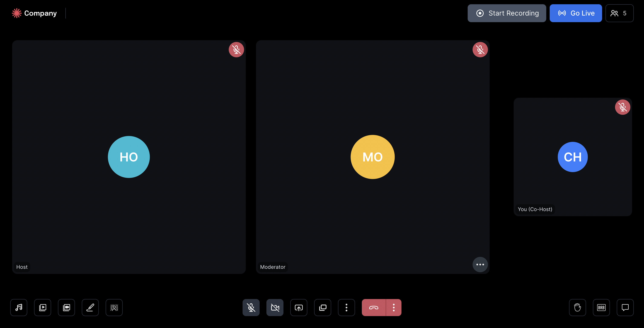
Task: Select the whiteboard pen tool
Action: [90, 308]
